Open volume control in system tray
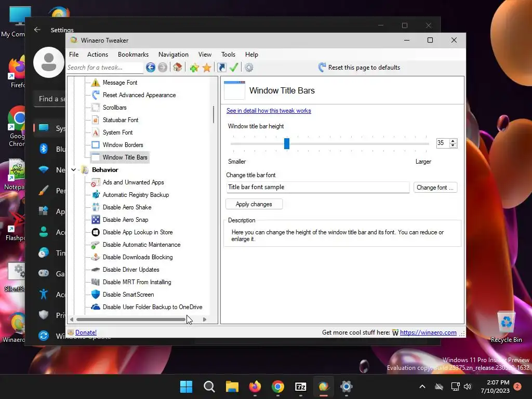 pyautogui.click(x=468, y=387)
